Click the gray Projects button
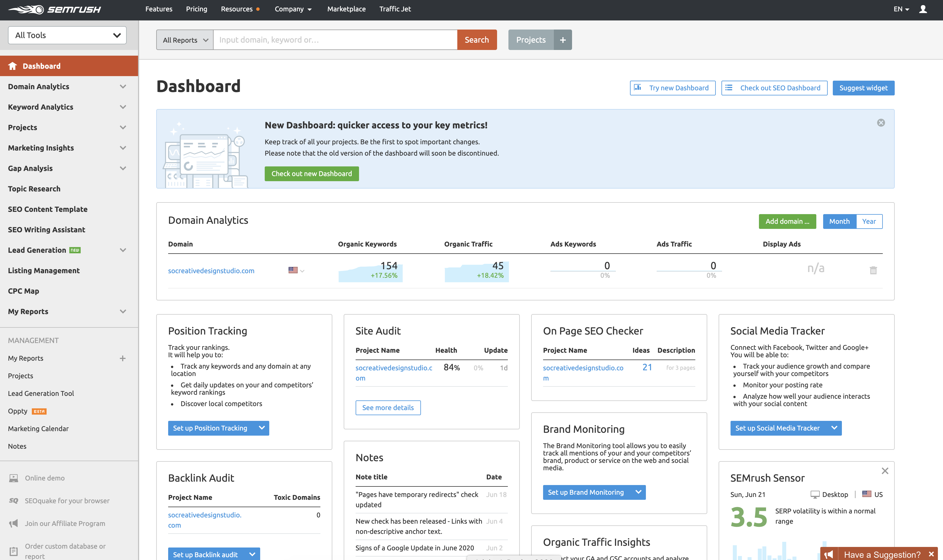943x560 pixels. [x=531, y=40]
